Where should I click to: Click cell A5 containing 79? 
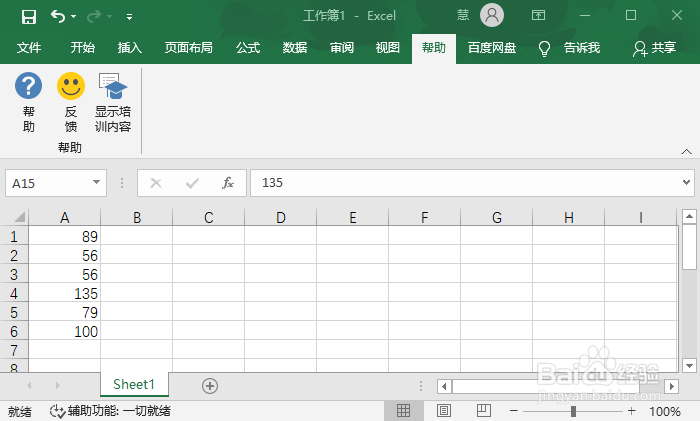click(65, 312)
